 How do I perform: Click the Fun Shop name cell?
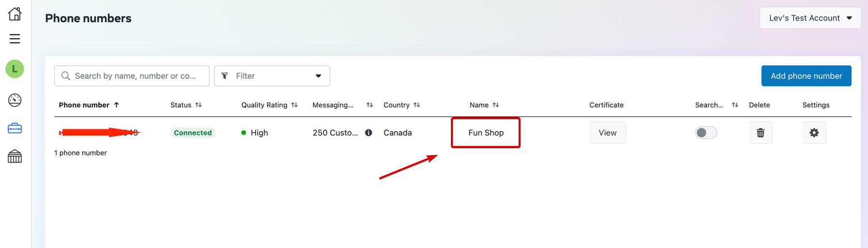pyautogui.click(x=486, y=132)
